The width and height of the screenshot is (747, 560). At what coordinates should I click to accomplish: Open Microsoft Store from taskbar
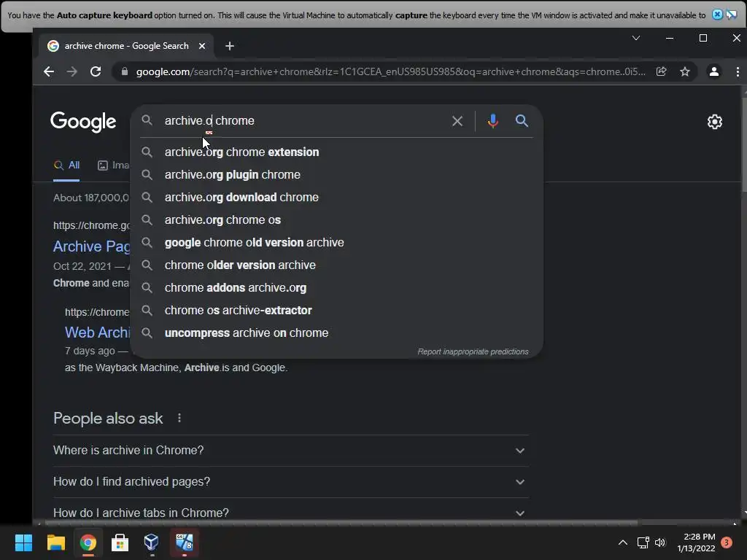(x=120, y=542)
